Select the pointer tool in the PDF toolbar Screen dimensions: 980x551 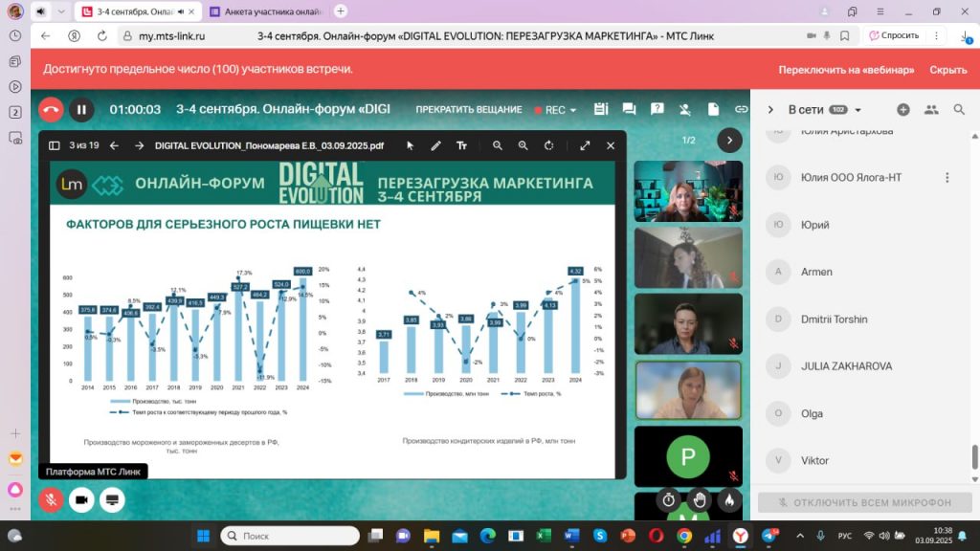pyautogui.click(x=410, y=145)
